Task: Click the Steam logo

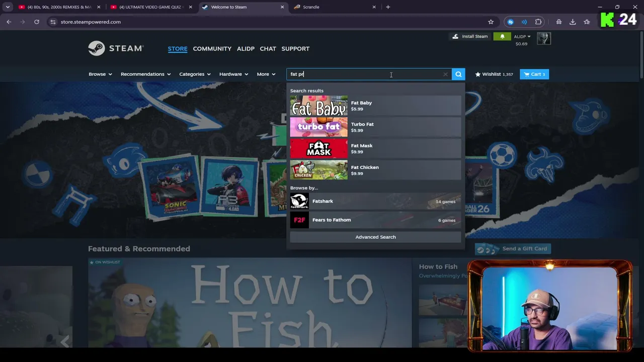Action: [116, 48]
